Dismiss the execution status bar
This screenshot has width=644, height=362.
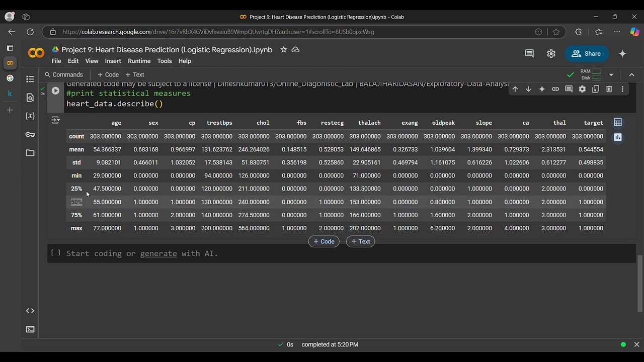click(x=636, y=344)
